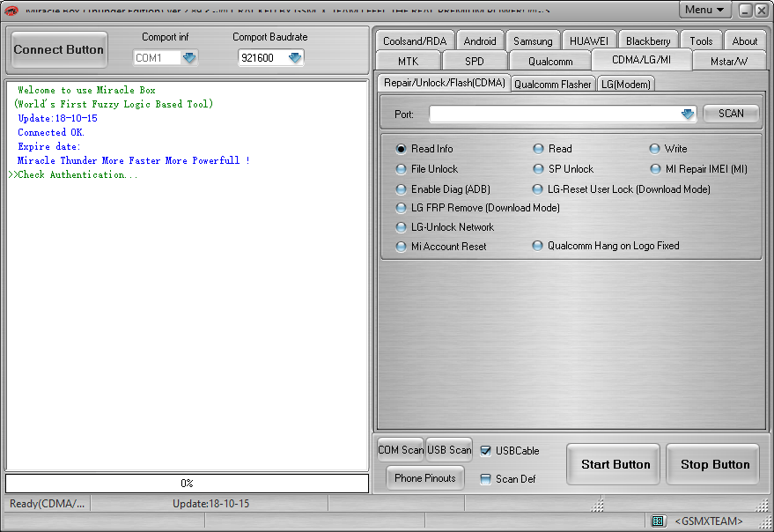This screenshot has width=774, height=532.
Task: Select the Mi Account Reset option
Action: (401, 246)
